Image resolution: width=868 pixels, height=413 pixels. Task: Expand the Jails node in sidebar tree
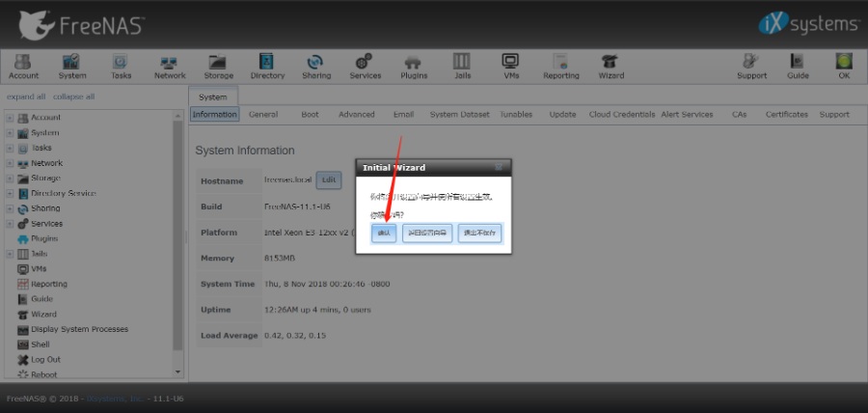click(10, 254)
